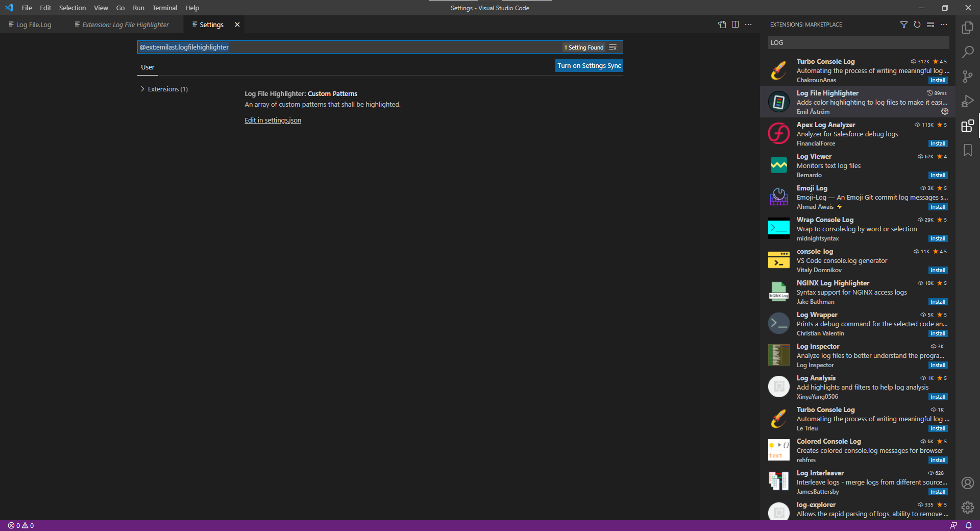Filter extensions with the funnel icon

point(904,25)
